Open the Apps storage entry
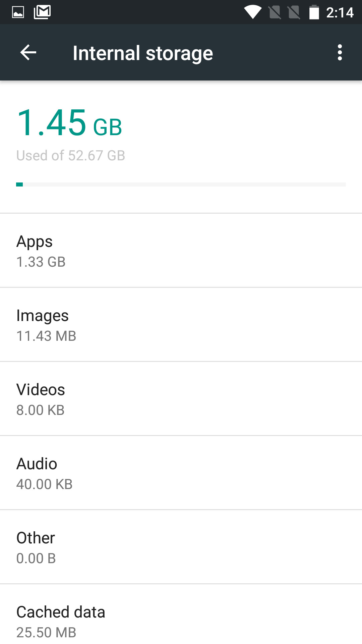362x644 pixels. click(181, 251)
